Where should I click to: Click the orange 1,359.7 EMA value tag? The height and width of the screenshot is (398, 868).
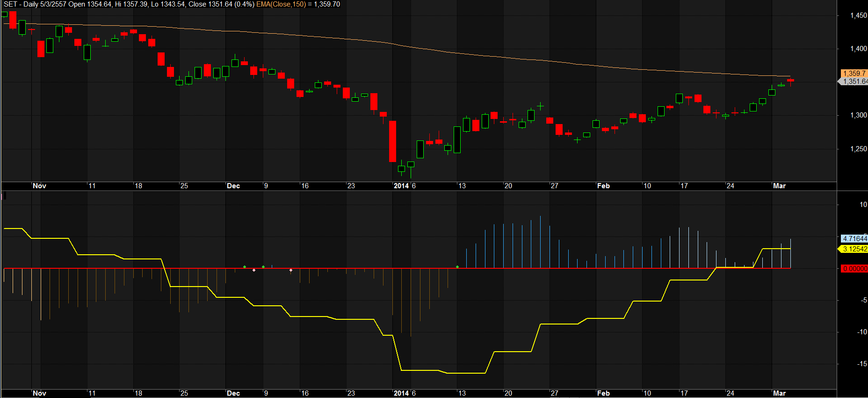(854, 74)
